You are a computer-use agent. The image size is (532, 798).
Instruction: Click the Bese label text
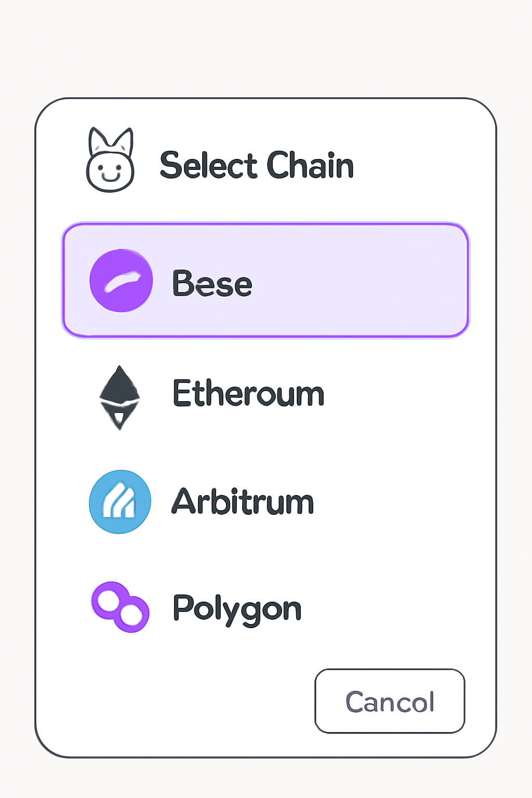click(211, 283)
